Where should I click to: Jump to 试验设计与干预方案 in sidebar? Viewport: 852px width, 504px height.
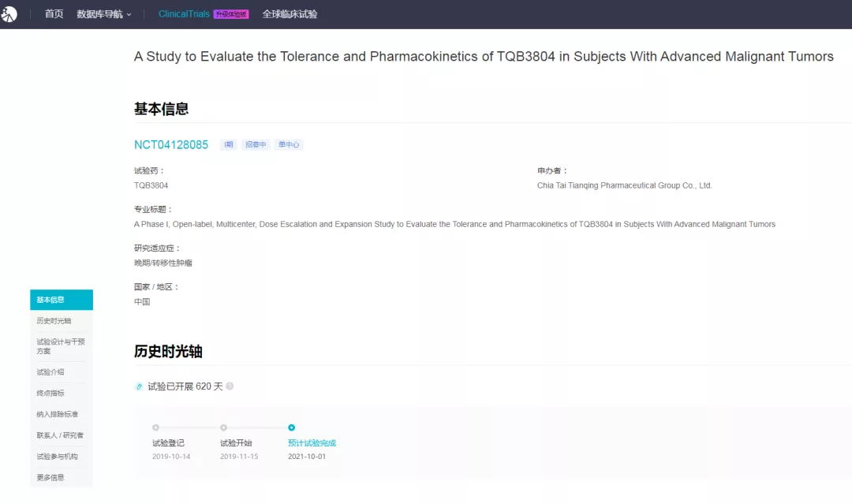pos(61,346)
